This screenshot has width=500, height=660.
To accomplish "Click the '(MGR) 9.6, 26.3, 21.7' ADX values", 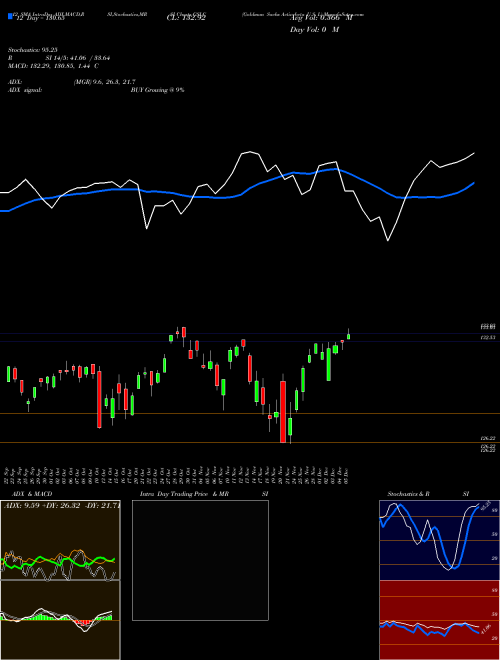I will click(104, 82).
